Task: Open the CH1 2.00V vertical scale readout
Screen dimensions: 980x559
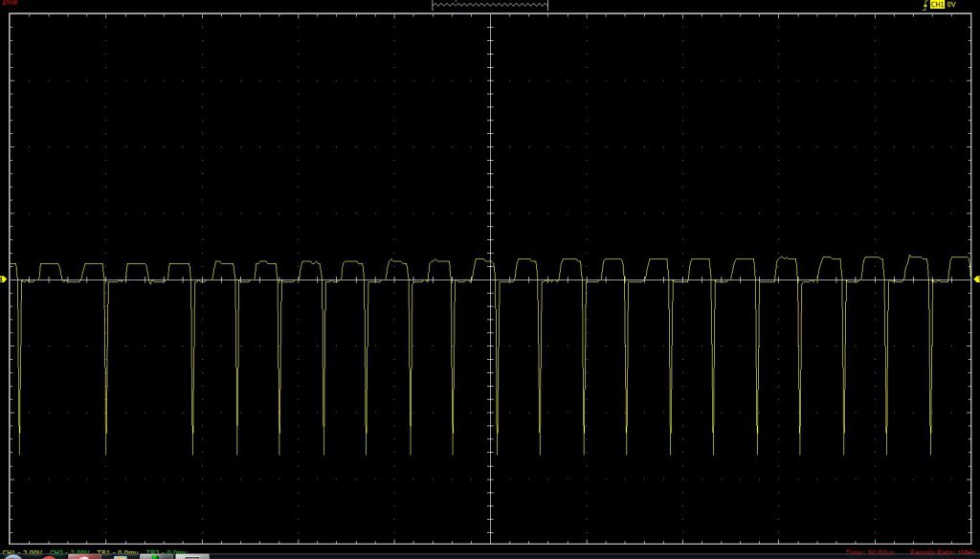Action: click(21, 553)
